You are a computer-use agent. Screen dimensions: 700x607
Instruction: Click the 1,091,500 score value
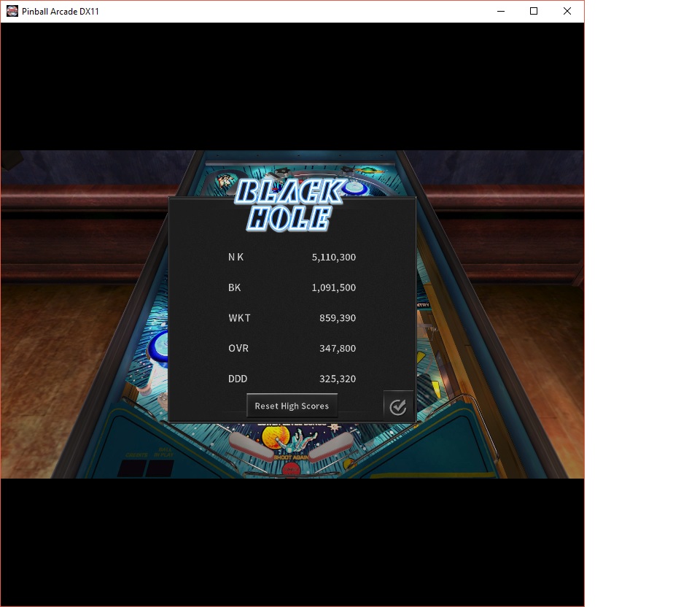pos(333,288)
